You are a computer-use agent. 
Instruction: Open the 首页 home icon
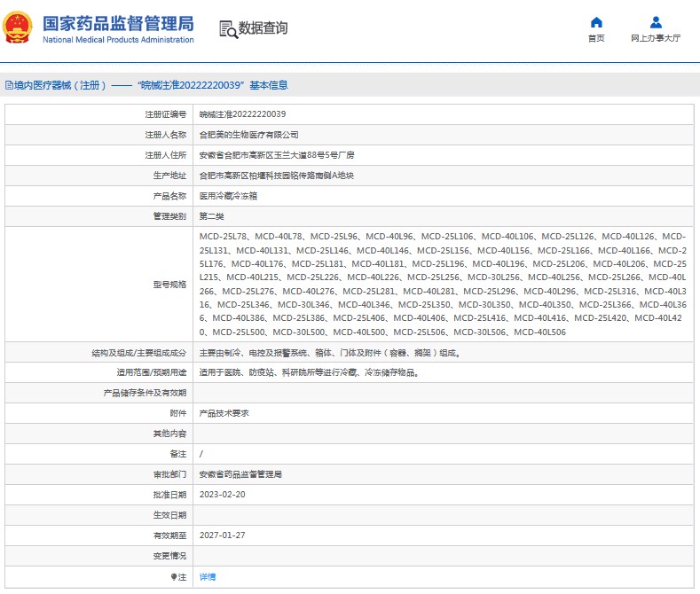[596, 22]
